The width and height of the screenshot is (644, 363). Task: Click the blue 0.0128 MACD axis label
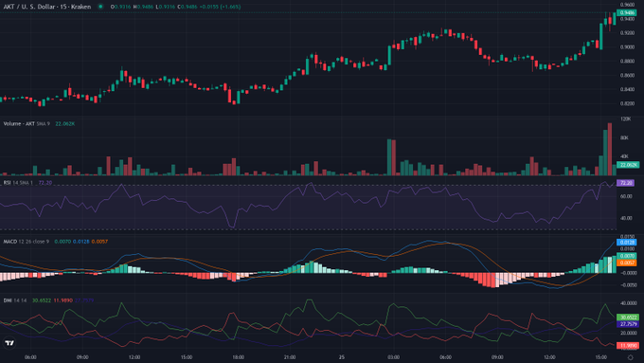(x=627, y=242)
